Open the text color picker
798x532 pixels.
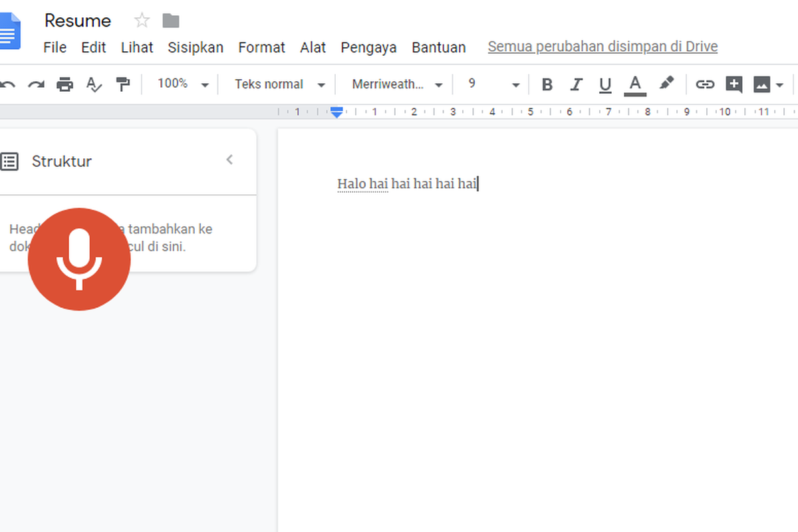point(635,84)
